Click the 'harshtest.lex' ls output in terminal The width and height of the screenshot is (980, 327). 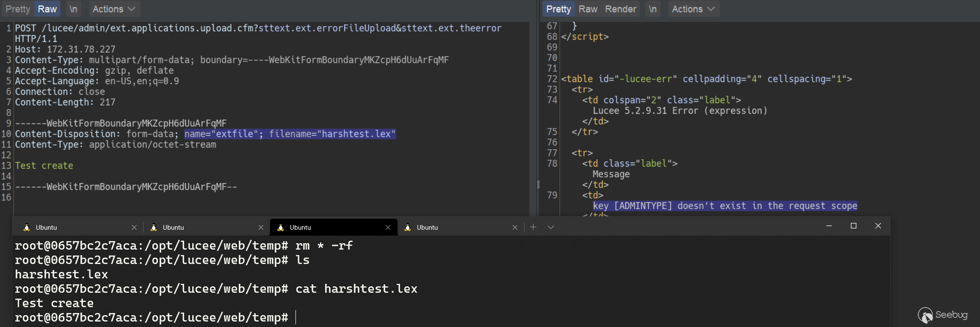coord(61,274)
